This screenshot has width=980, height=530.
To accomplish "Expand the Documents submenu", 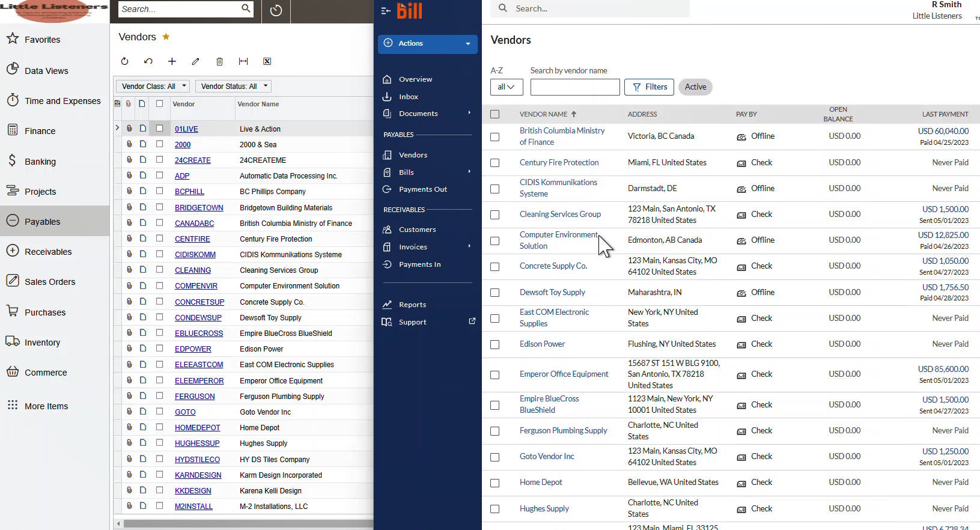I will point(469,113).
